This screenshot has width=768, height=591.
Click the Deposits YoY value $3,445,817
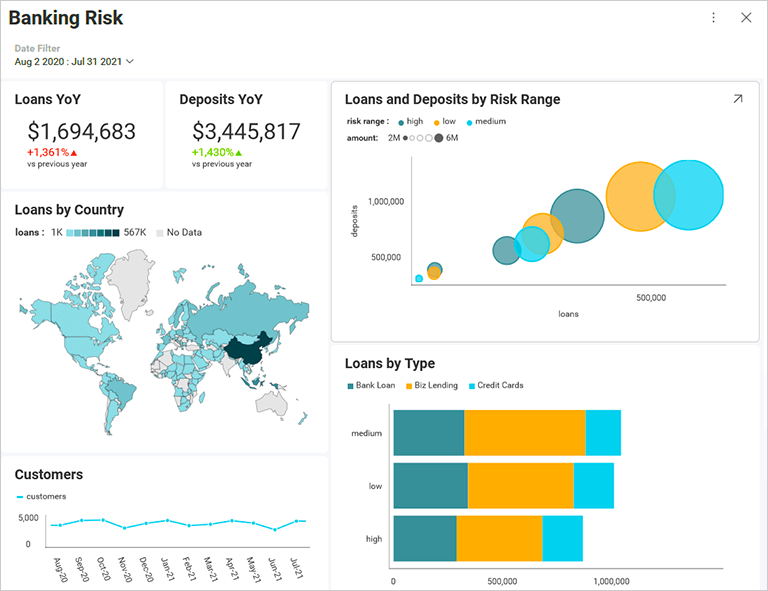click(246, 131)
